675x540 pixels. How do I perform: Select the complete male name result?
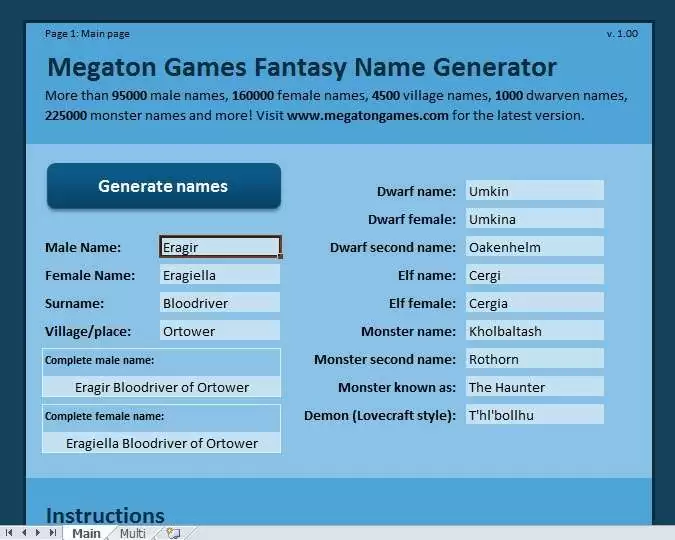(162, 387)
